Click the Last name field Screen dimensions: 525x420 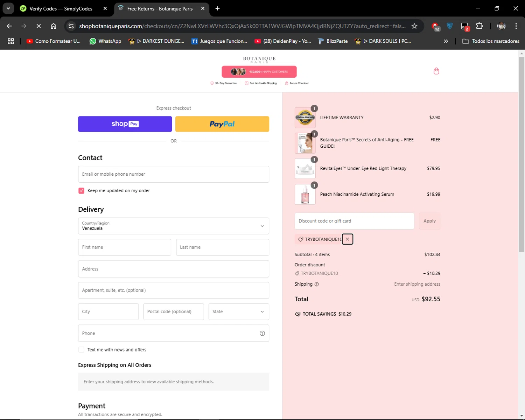click(x=223, y=247)
